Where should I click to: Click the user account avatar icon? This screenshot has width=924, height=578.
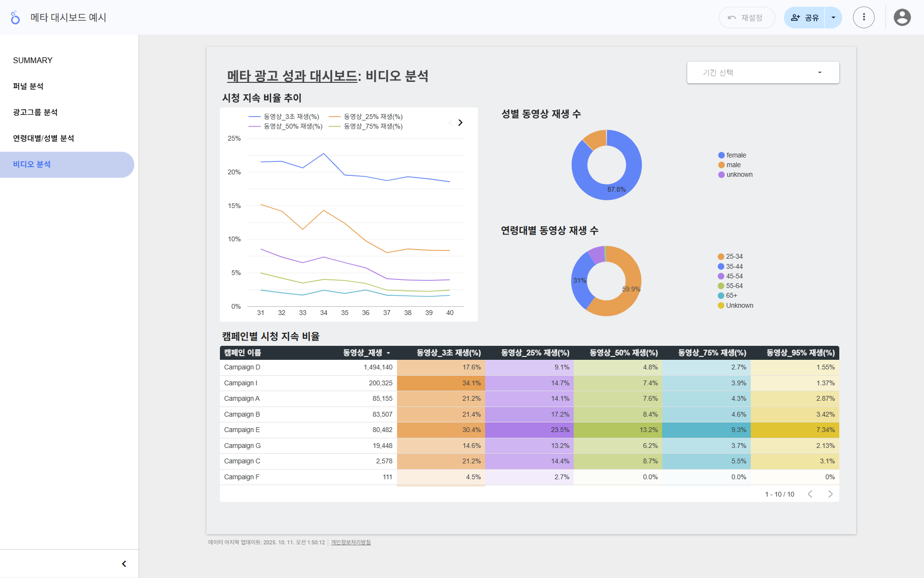(x=902, y=18)
